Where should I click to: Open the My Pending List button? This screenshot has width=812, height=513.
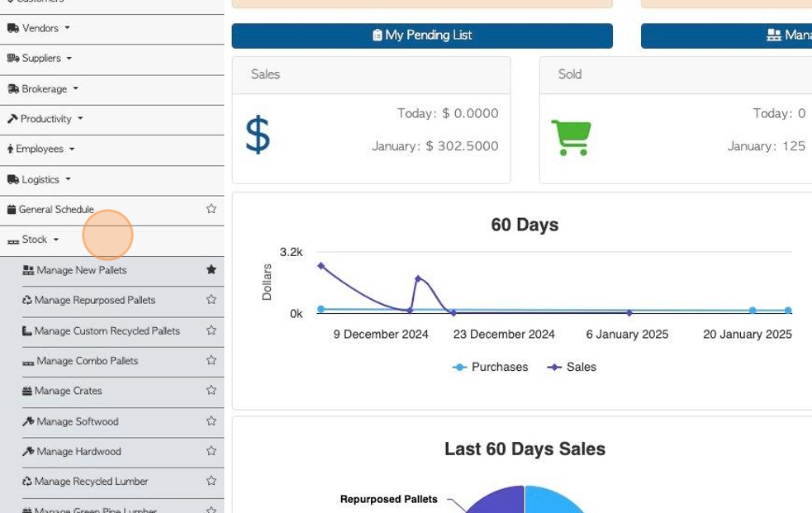[x=422, y=36]
